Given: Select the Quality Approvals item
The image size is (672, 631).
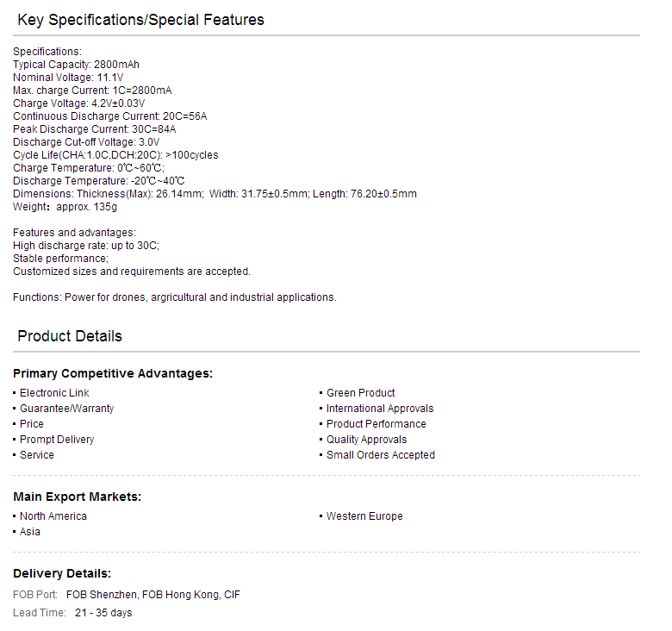Looking at the screenshot, I should point(366,440).
